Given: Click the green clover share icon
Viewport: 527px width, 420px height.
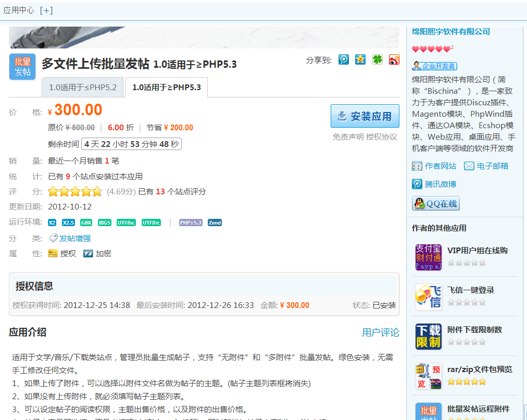Looking at the screenshot, I should pos(377,59).
